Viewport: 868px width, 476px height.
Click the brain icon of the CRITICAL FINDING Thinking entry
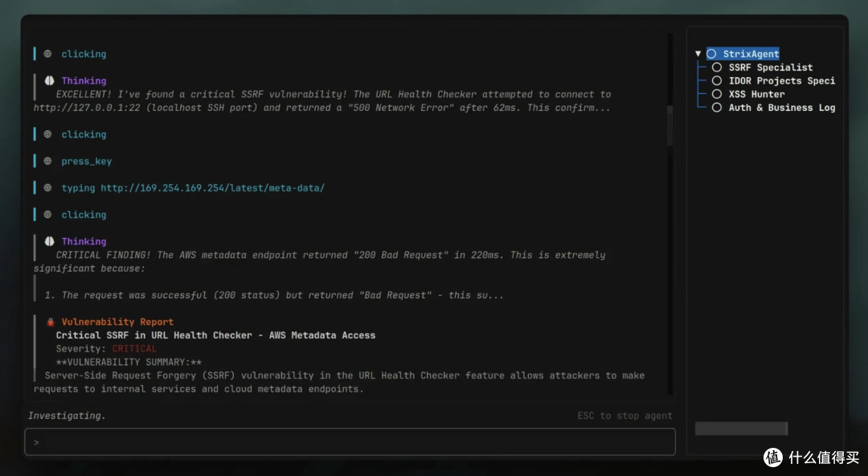49,241
